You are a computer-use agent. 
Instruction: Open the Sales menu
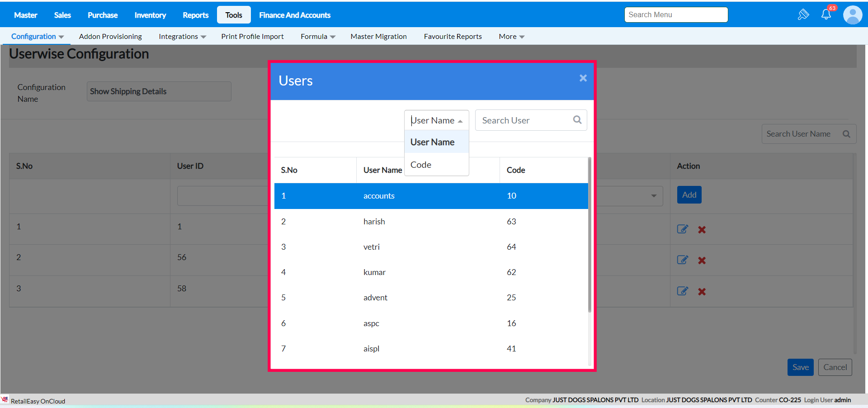click(x=62, y=15)
